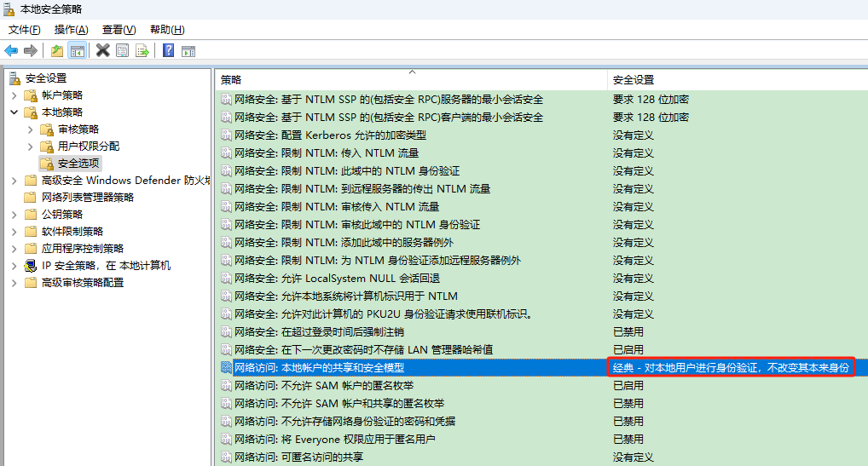This screenshot has height=466, width=868.
Task: Click the 安全设置 root node icon
Action: pyautogui.click(x=15, y=78)
